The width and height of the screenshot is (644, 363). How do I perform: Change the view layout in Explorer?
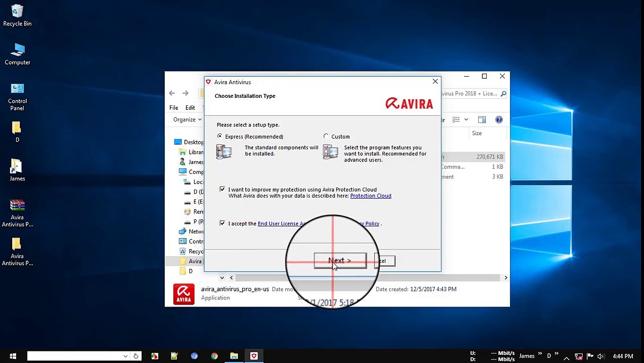coord(456,119)
